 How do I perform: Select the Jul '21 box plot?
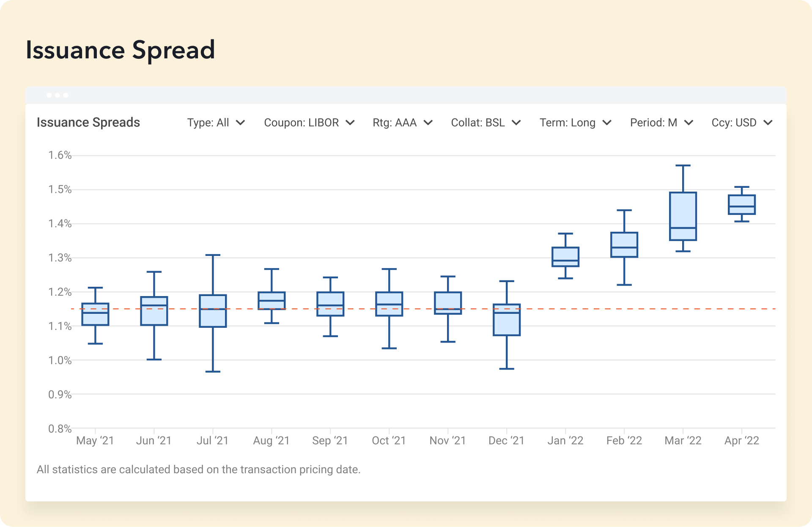[213, 311]
